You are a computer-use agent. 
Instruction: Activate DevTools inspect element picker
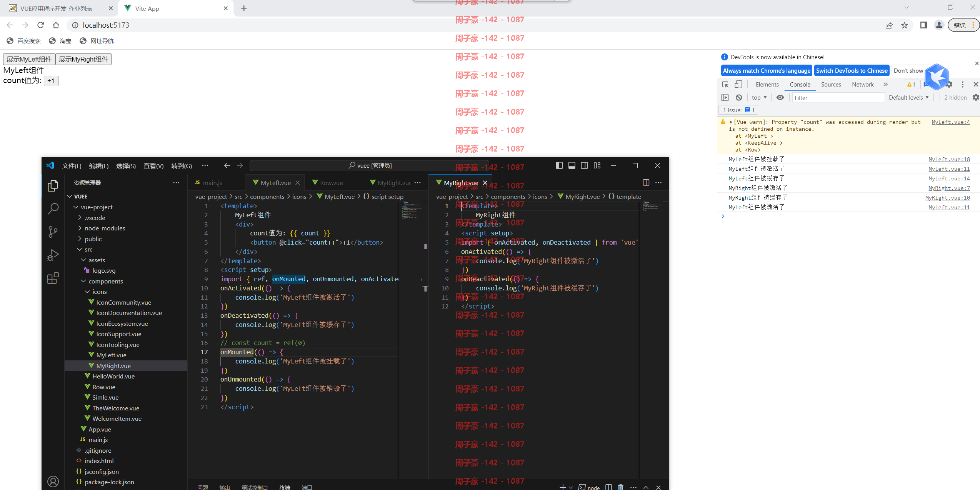[x=725, y=85]
